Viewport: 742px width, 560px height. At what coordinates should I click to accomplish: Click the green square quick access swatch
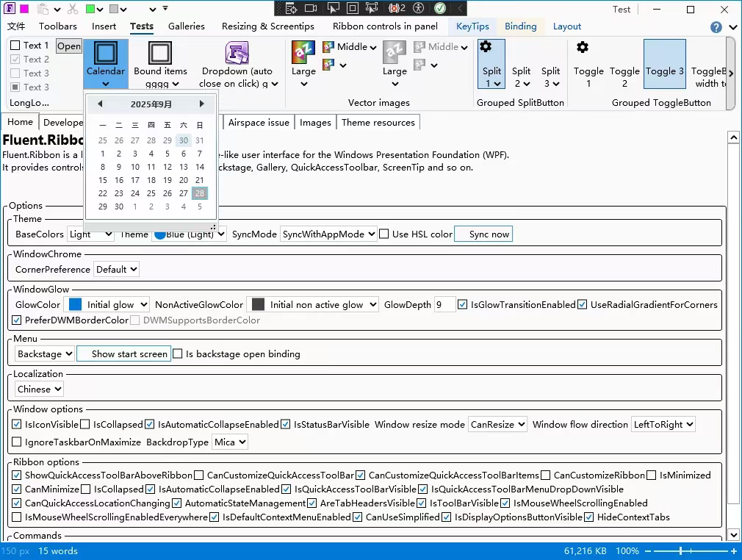tap(90, 9)
